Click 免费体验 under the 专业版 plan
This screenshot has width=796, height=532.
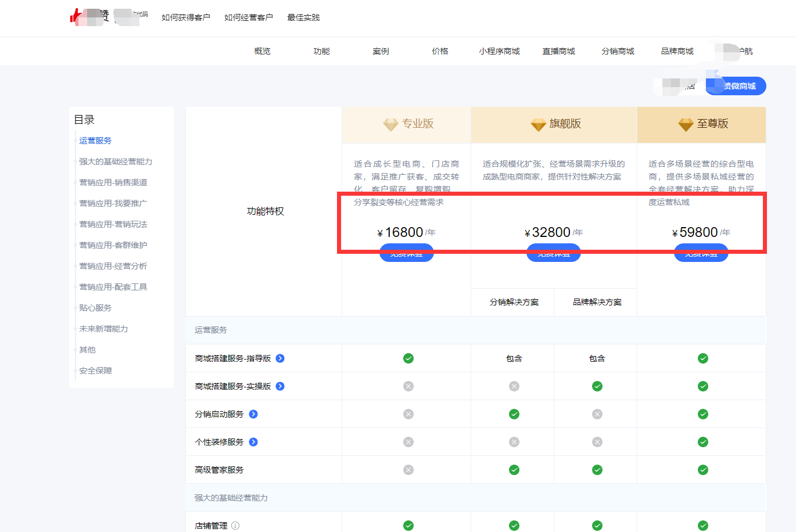pos(406,252)
